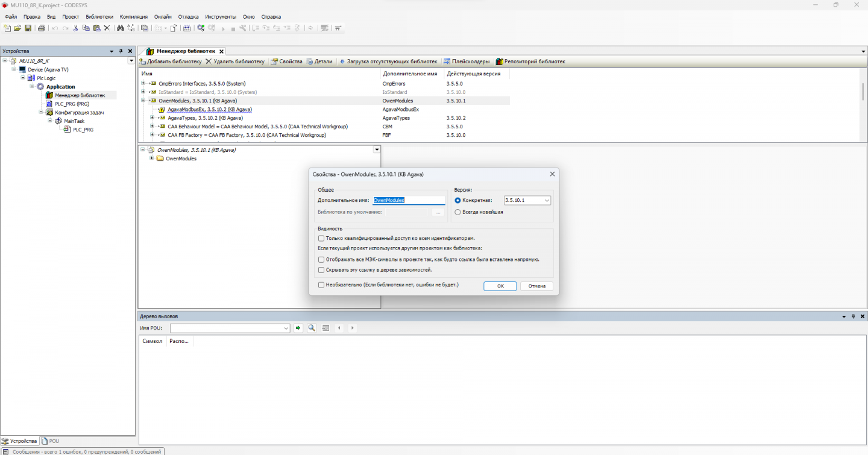
Task: Click the Delete X icon in main toolbar
Action: (x=107, y=28)
